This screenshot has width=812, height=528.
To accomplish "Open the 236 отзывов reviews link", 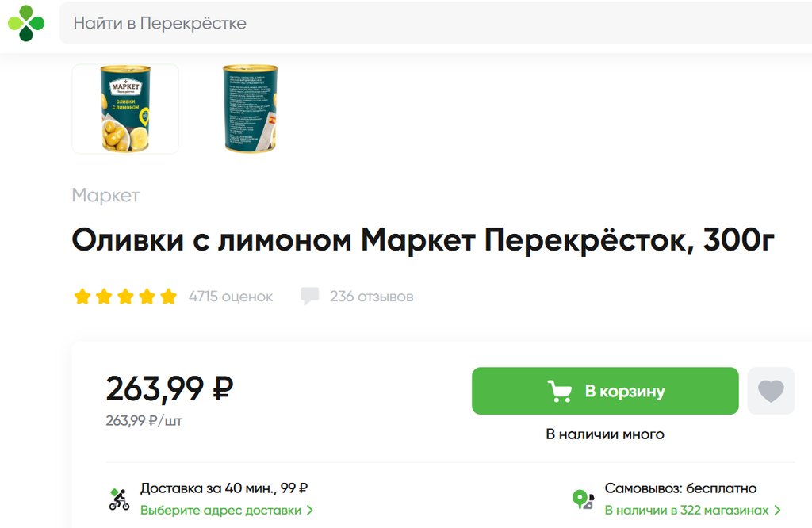I will (x=371, y=297).
